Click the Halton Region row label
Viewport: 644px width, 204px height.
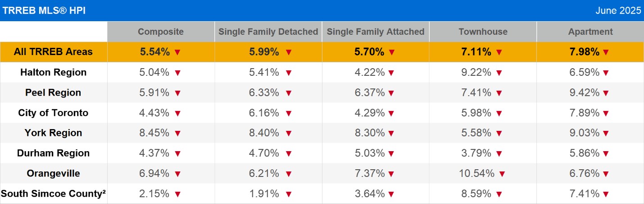click(53, 72)
